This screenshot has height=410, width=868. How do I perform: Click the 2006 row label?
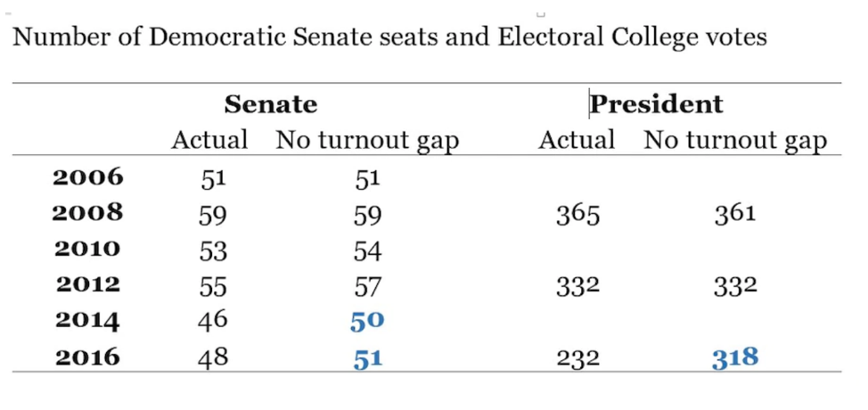click(x=87, y=177)
